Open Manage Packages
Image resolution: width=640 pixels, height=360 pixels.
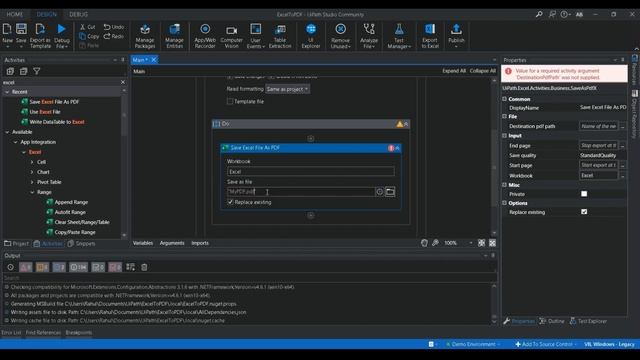[x=145, y=36]
